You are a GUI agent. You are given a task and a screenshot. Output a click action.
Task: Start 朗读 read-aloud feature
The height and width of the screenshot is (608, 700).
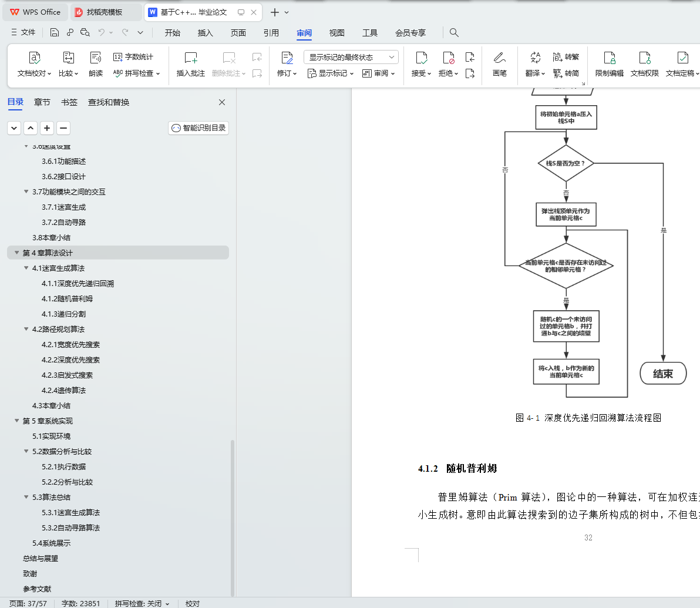(96, 65)
